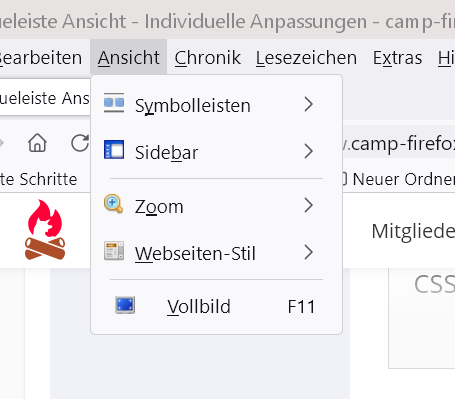Screen dimensions: 455x399
Task: Click the Mitglieder navigation link
Action: [x=413, y=231]
